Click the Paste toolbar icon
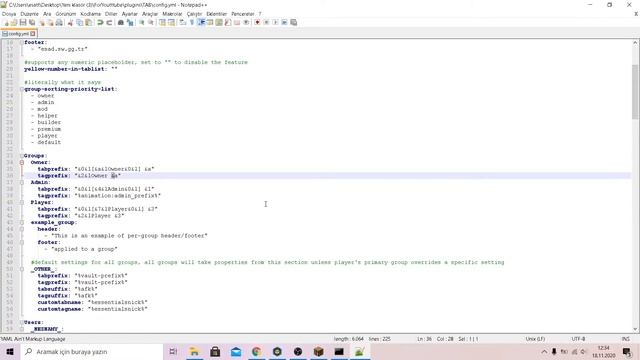Viewport: 640px width, 360px height. 88,22
